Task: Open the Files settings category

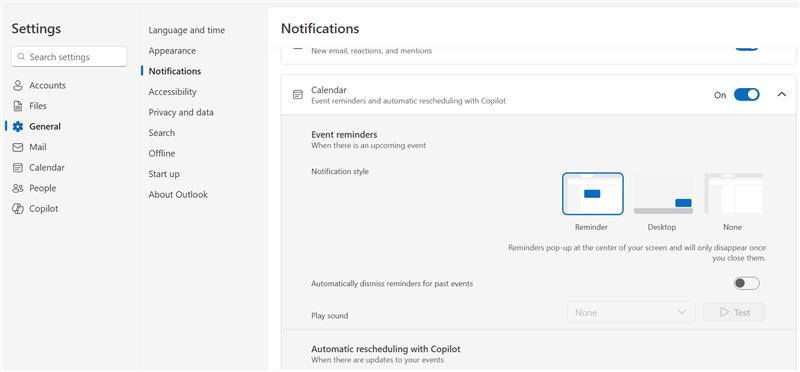Action: click(37, 106)
